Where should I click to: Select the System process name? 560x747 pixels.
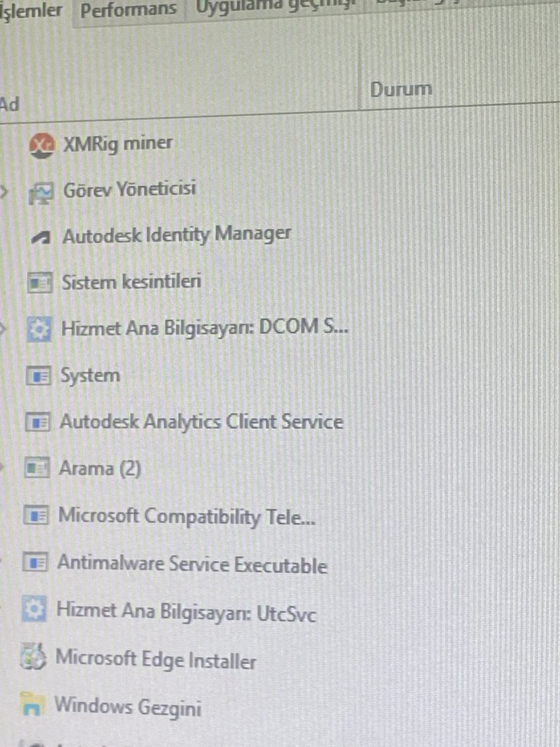point(90,376)
